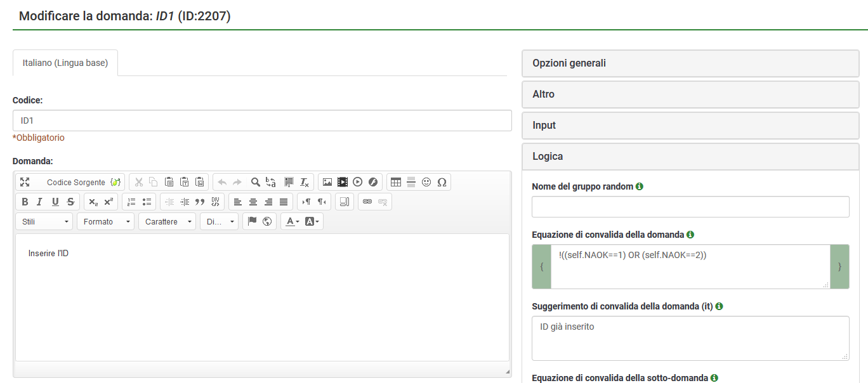The width and height of the screenshot is (868, 383).
Task: Open the Formato dropdown
Action: 105,221
